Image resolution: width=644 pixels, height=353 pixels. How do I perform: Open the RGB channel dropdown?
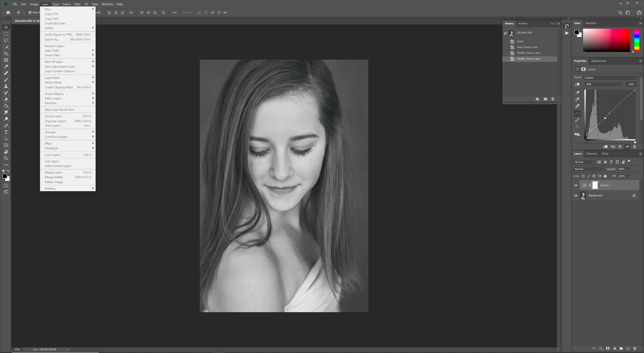pyautogui.click(x=604, y=84)
